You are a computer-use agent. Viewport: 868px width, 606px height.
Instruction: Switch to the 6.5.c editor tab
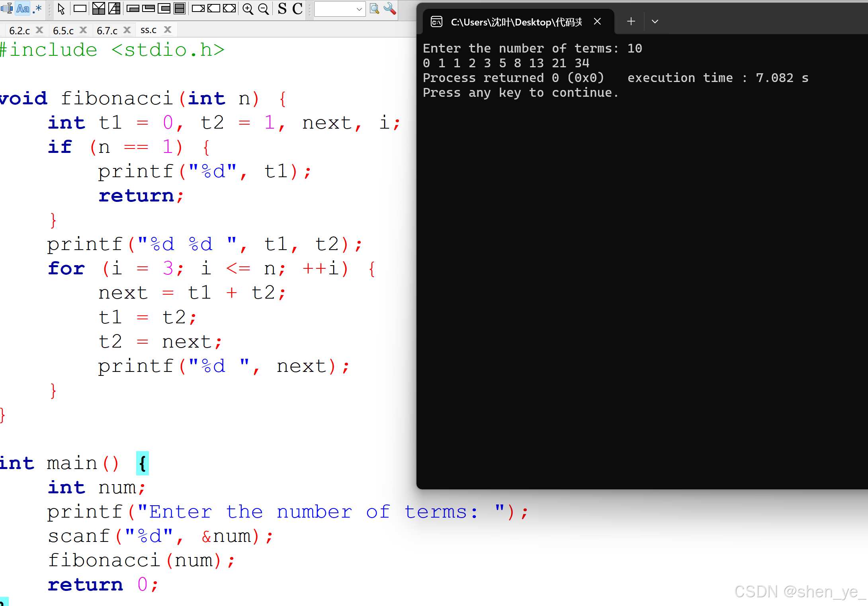point(63,30)
